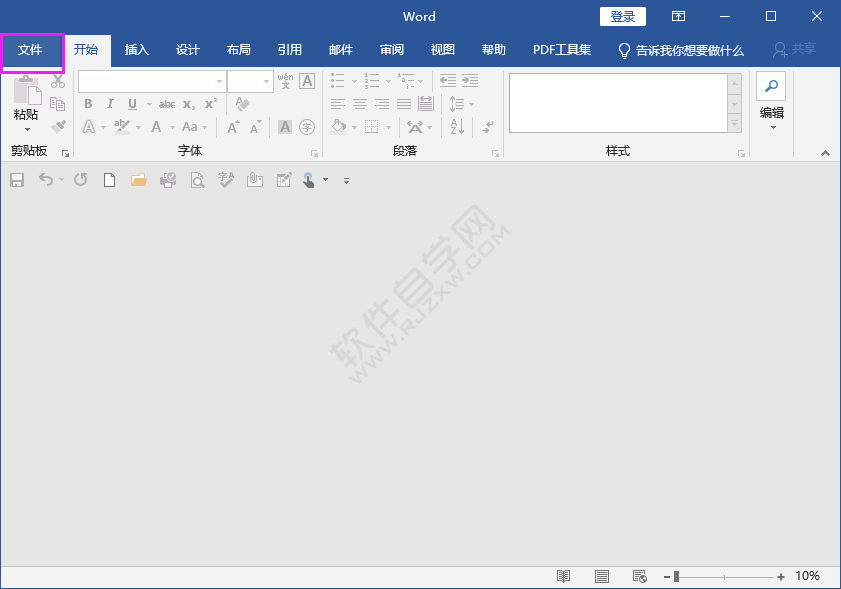
Task: Open the 文件 tab
Action: pyautogui.click(x=30, y=50)
